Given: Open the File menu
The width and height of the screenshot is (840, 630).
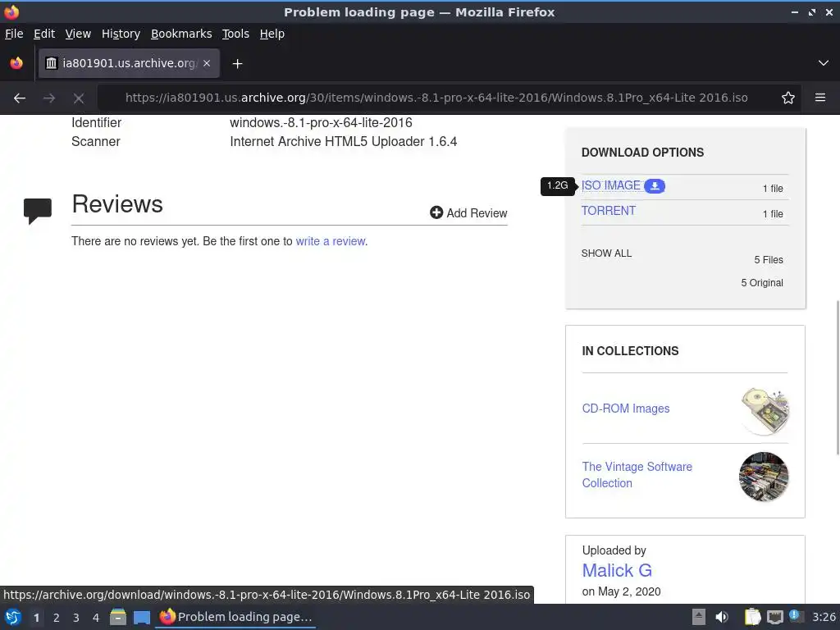Looking at the screenshot, I should (14, 34).
